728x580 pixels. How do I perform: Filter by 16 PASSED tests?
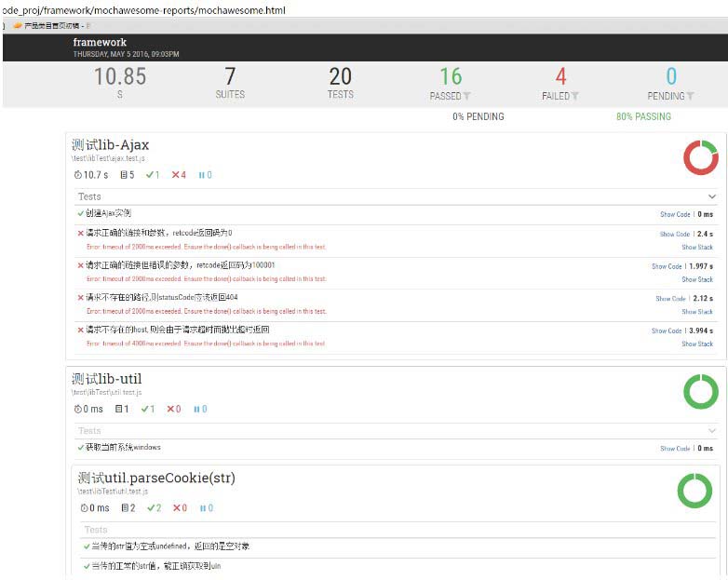coord(451,84)
